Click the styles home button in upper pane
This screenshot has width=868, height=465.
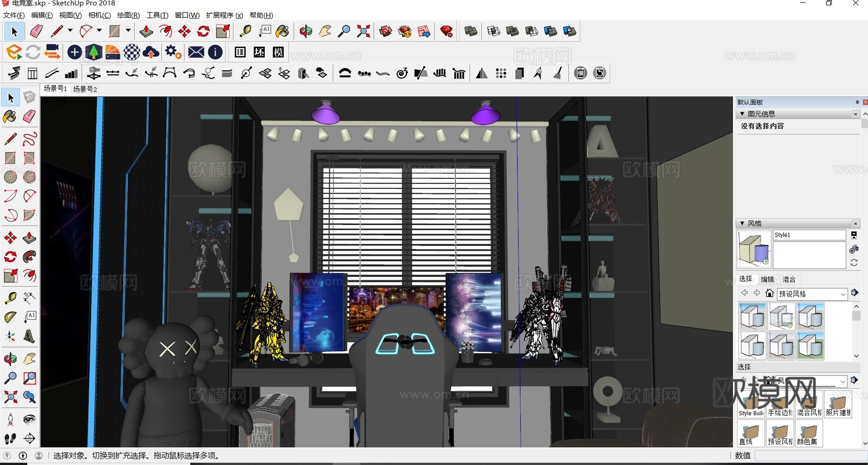click(770, 293)
